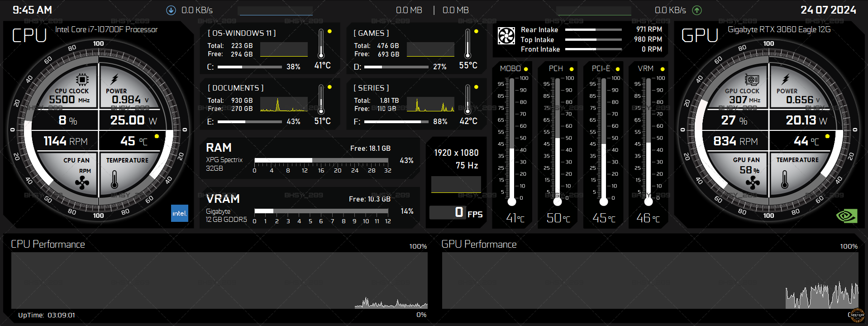868x326 pixels.
Task: Click the RAM 'Free: 18.1 GB' text
Action: pos(370,149)
